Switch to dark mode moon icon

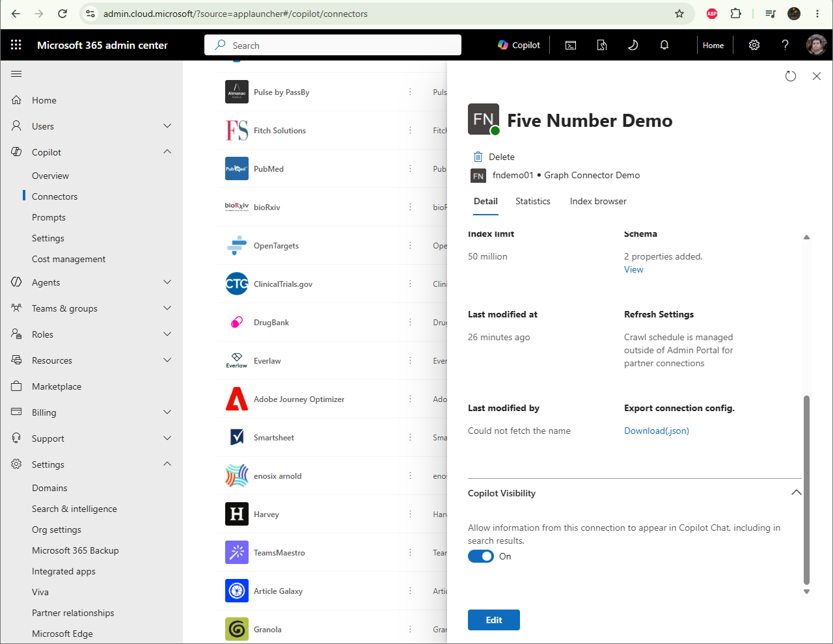(633, 45)
